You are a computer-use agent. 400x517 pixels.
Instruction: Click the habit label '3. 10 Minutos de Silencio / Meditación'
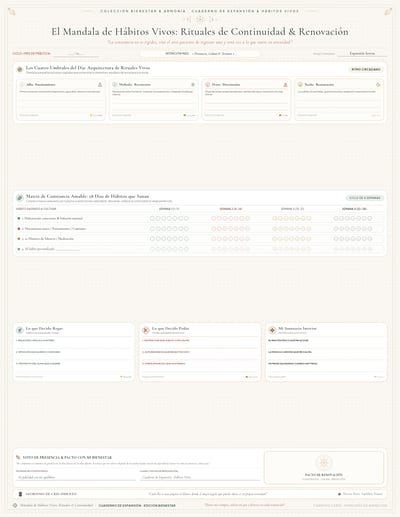(x=48, y=239)
